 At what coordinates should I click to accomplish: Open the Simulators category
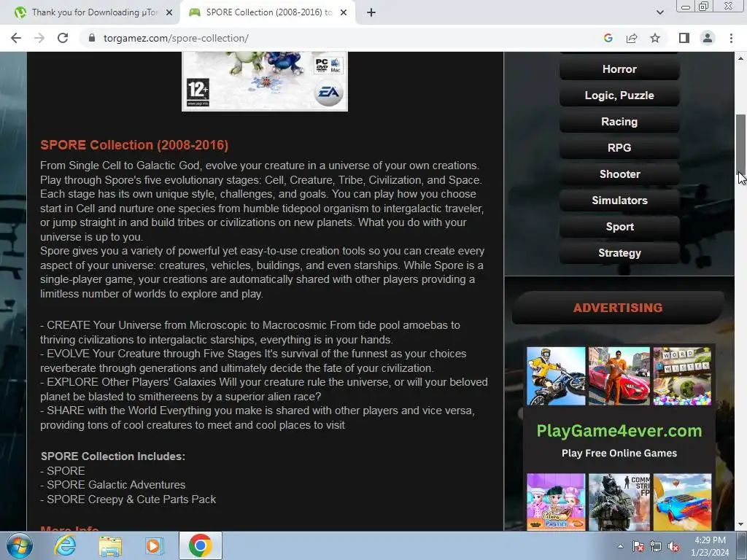click(619, 201)
